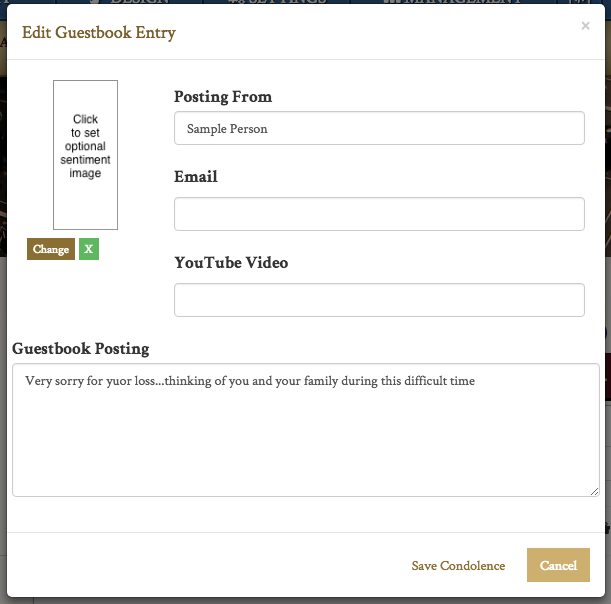Image resolution: width=611 pixels, height=604 pixels.
Task: Close the Edit Guestbook Entry dialog
Action: coord(585,26)
